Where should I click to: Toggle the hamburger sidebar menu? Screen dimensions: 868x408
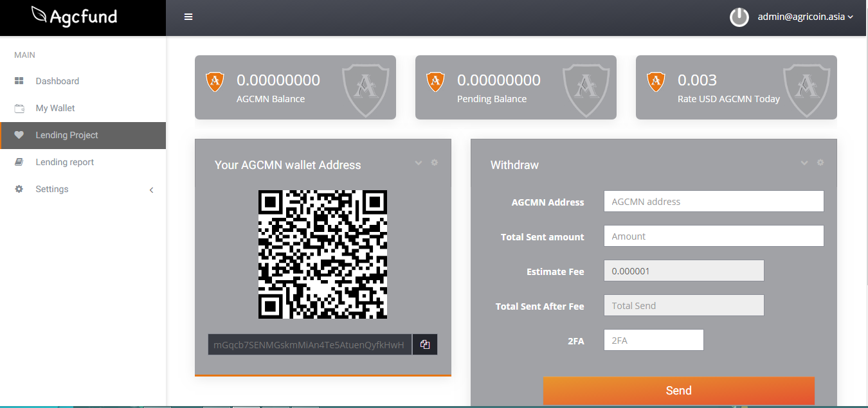[188, 17]
